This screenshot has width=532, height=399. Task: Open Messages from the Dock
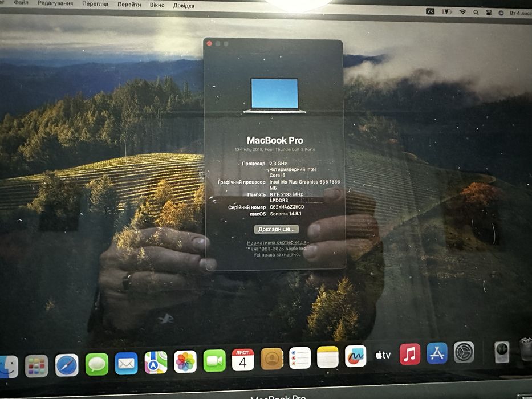[x=97, y=364]
